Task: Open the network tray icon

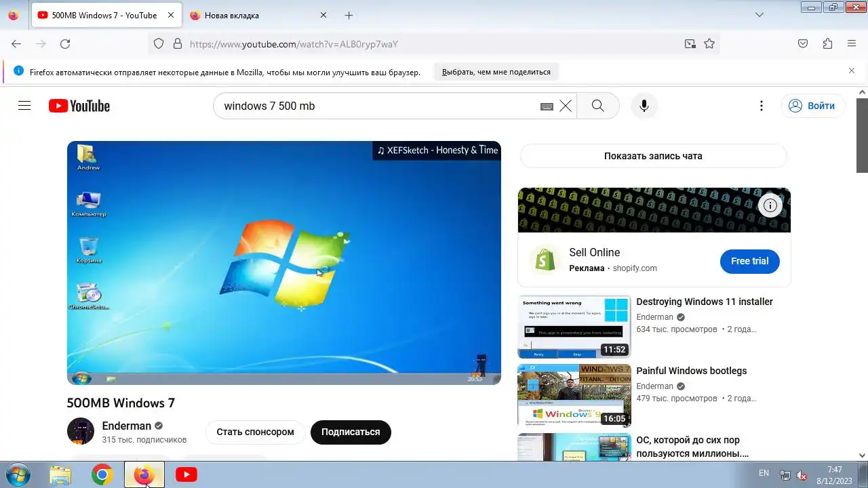Action: (785, 475)
